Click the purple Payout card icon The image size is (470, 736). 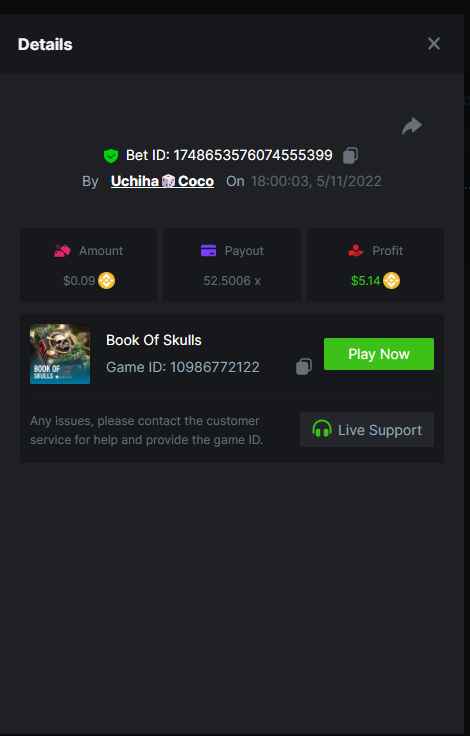208,251
